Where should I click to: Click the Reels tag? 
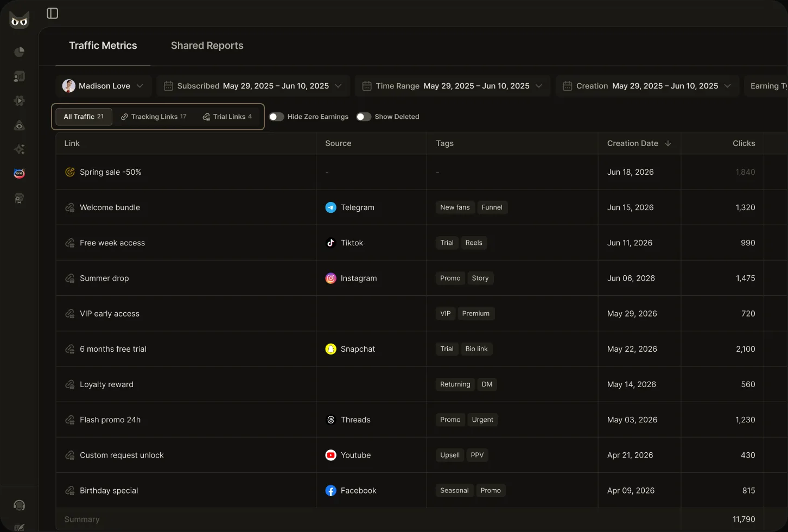tap(474, 243)
